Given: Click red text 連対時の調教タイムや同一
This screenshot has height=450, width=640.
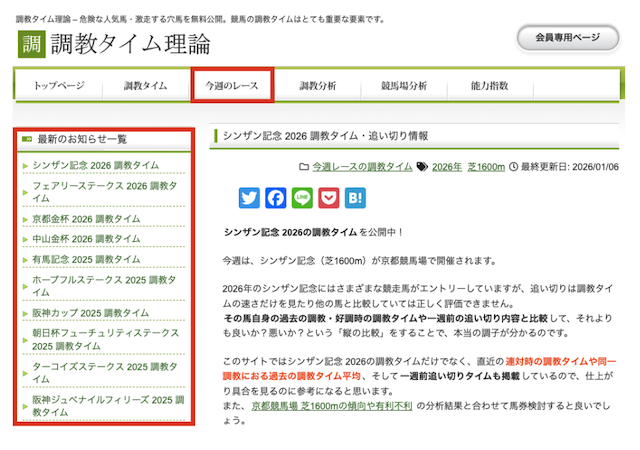Looking at the screenshot, I should pyautogui.click(x=560, y=361).
